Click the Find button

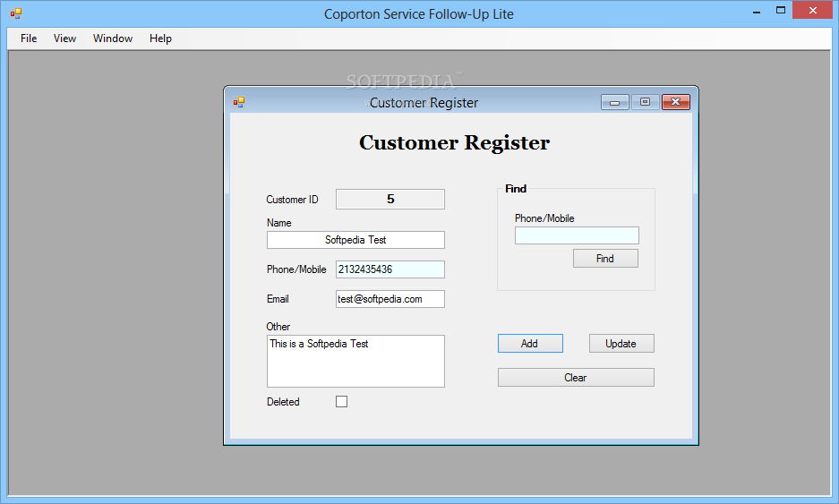point(605,259)
